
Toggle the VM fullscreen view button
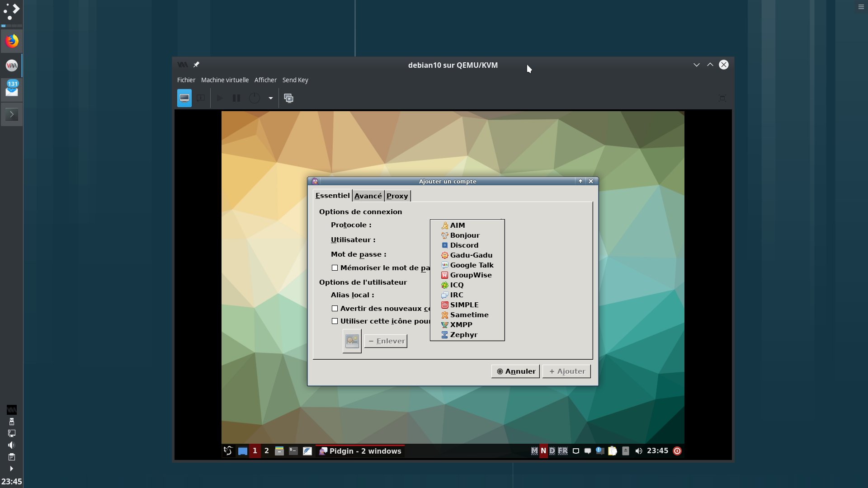[722, 98]
